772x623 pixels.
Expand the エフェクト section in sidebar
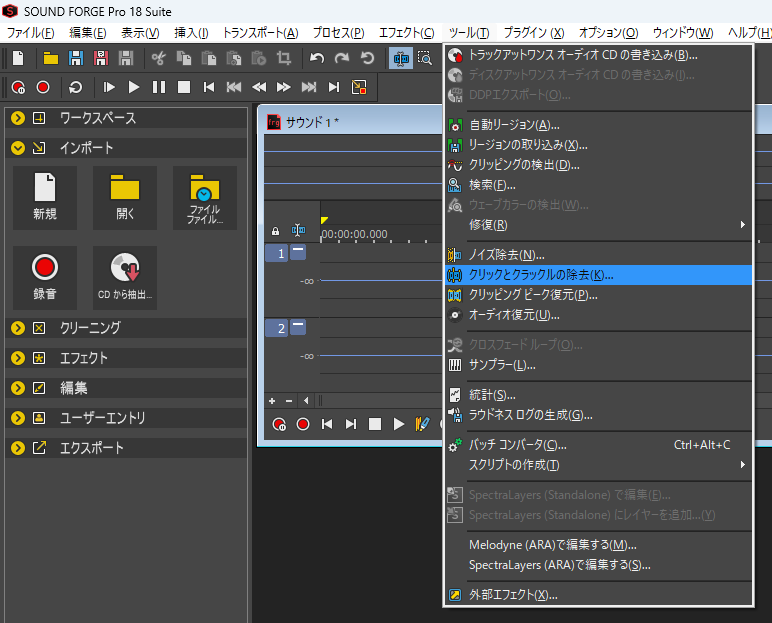click(x=18, y=358)
